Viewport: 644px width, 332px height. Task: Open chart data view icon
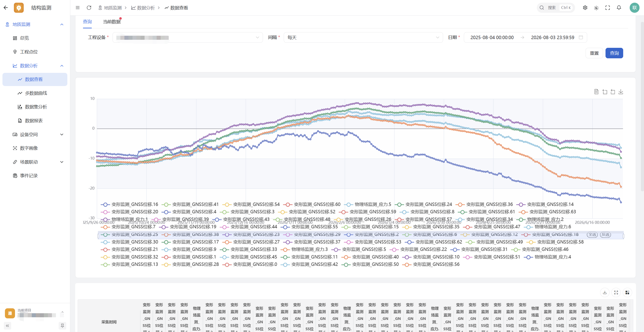pos(597,92)
